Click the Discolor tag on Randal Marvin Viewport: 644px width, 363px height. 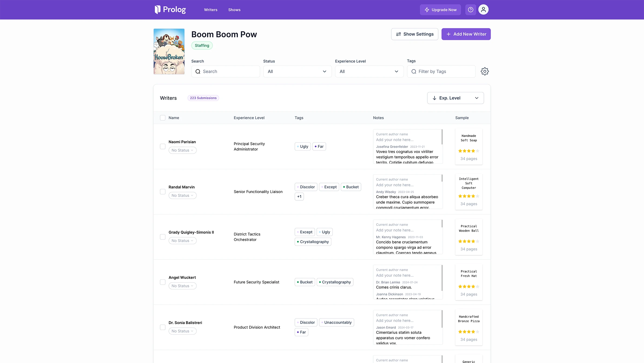pyautogui.click(x=306, y=187)
